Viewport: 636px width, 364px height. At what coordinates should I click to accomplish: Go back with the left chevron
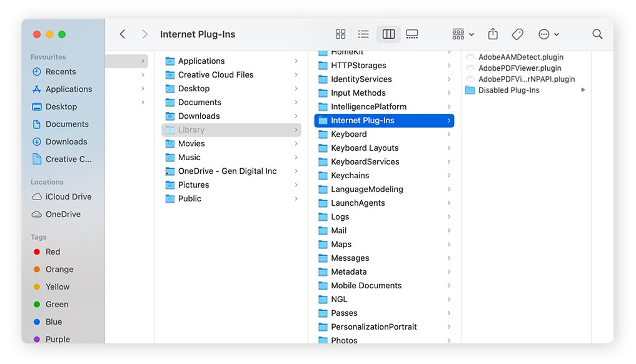click(x=123, y=34)
